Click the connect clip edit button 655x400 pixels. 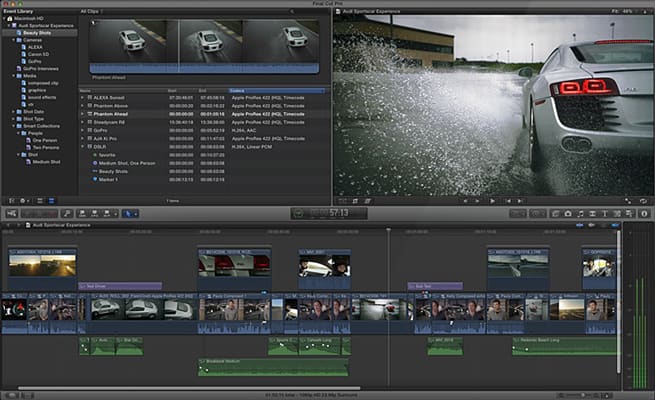pyautogui.click(x=82, y=213)
